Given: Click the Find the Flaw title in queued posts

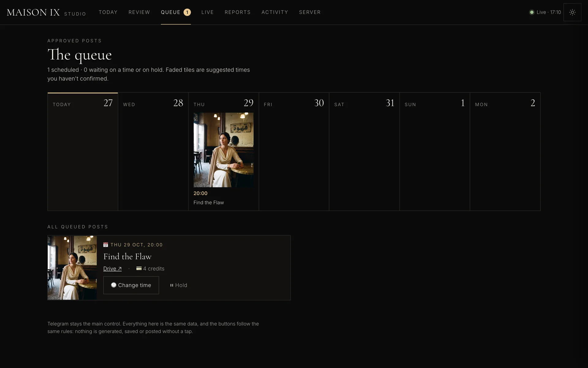Looking at the screenshot, I should pos(127,256).
